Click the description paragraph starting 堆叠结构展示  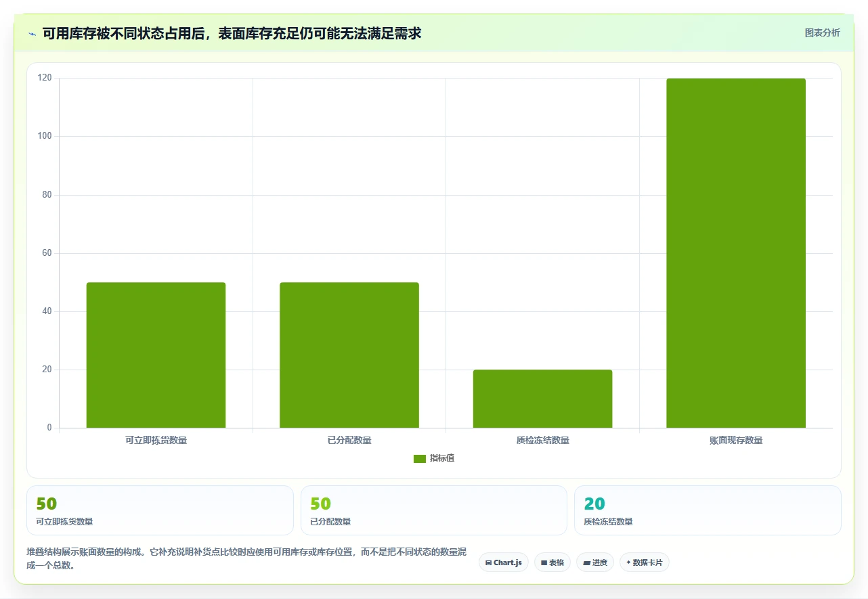tap(246, 559)
